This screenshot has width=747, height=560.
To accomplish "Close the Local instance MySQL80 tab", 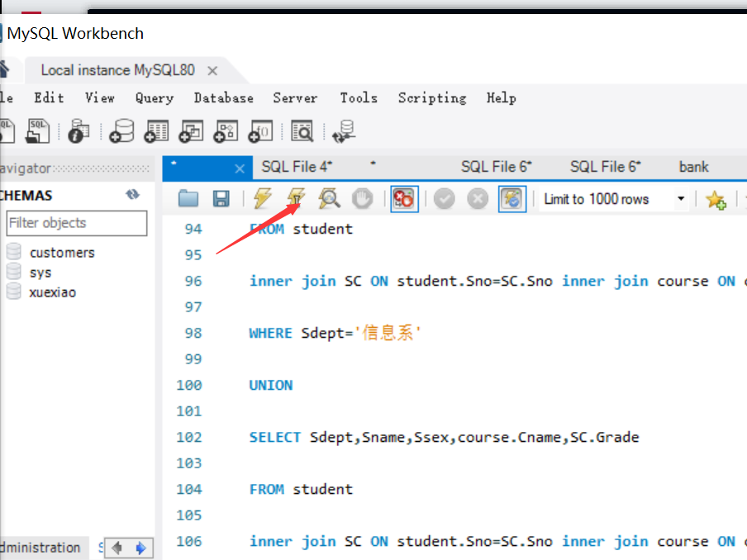I will point(212,71).
